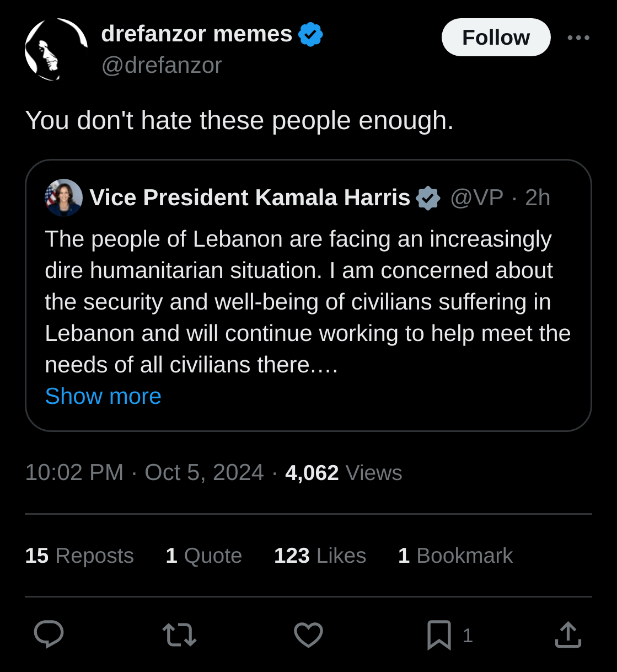Open the @drefanzor handle link
The image size is (617, 672).
[x=162, y=65]
